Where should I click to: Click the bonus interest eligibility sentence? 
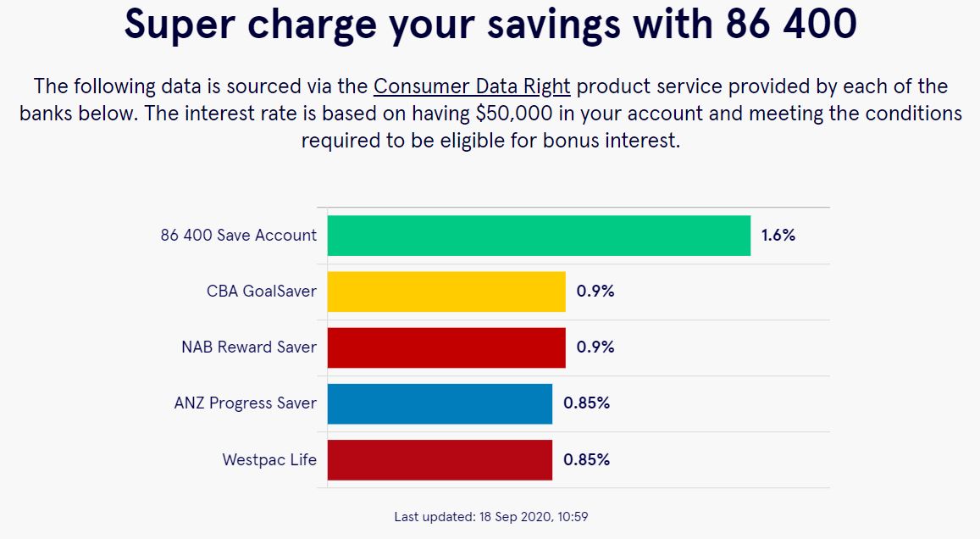click(490, 127)
